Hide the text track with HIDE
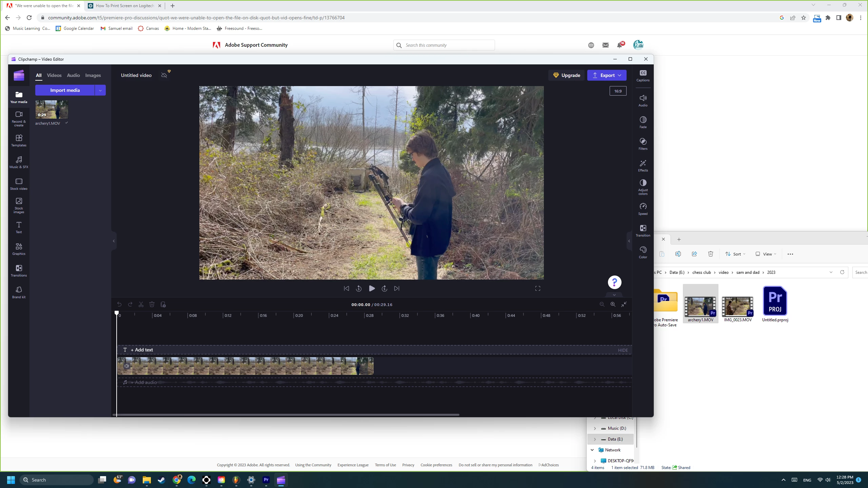Viewport: 868px width, 488px height. 623,350
